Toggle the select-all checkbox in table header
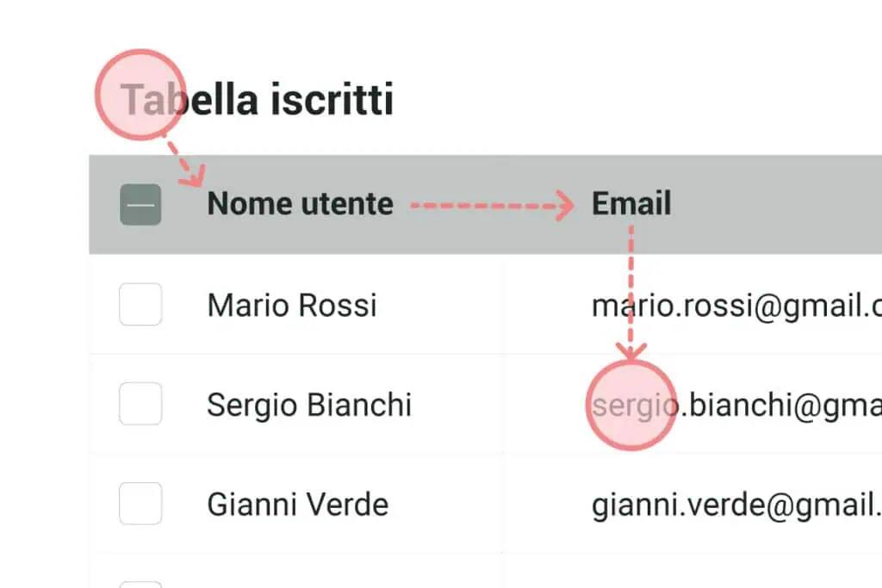Viewport: 882px width, 588px height. click(x=140, y=205)
